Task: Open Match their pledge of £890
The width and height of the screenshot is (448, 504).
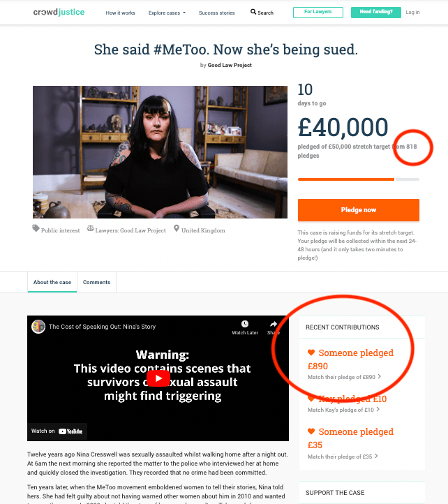Action: (343, 378)
